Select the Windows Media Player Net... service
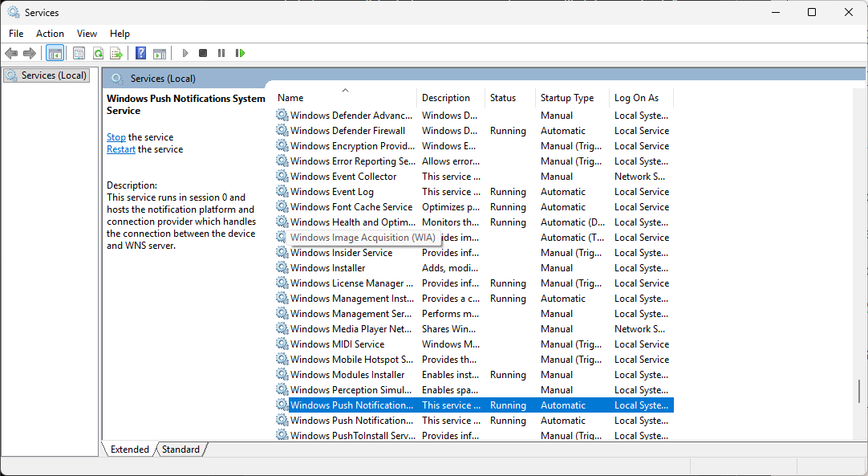Image resolution: width=868 pixels, height=476 pixels. 474,328
